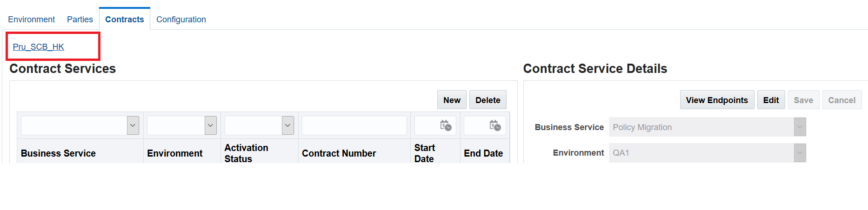Expand the Environment filter dropdown arrow
The image size is (868, 210).
[211, 125]
